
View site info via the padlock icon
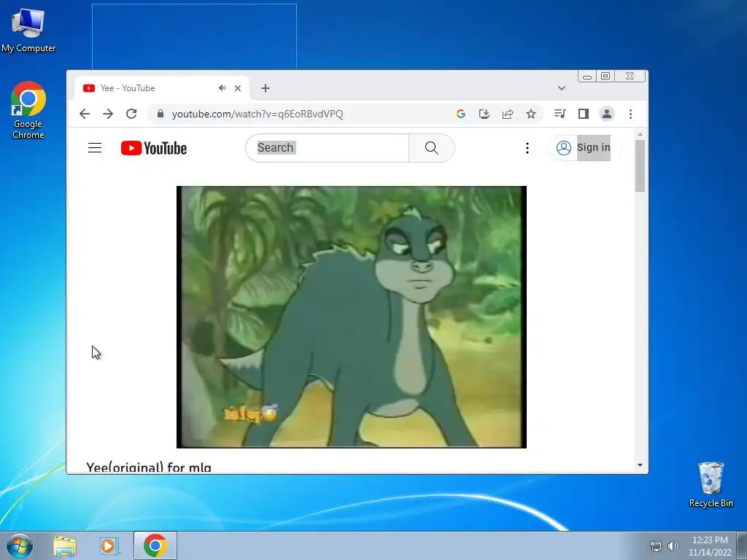160,114
